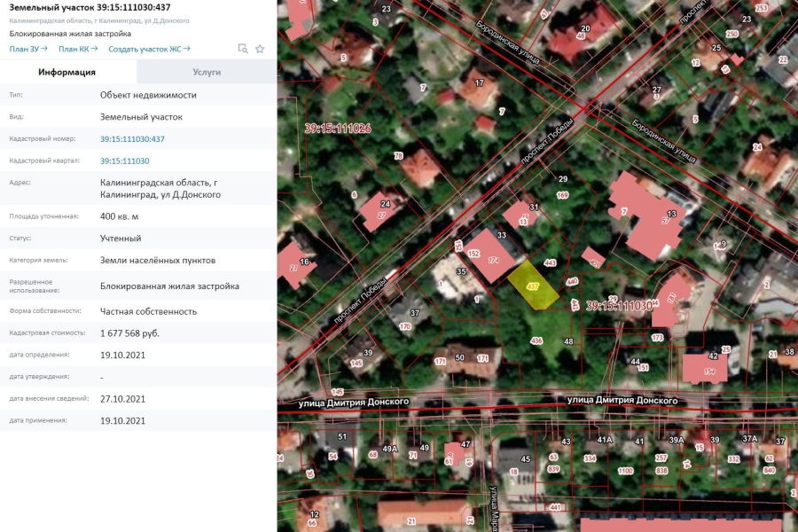The image size is (798, 532).
Task: Click parcel 443 on the map
Action: (x=550, y=262)
